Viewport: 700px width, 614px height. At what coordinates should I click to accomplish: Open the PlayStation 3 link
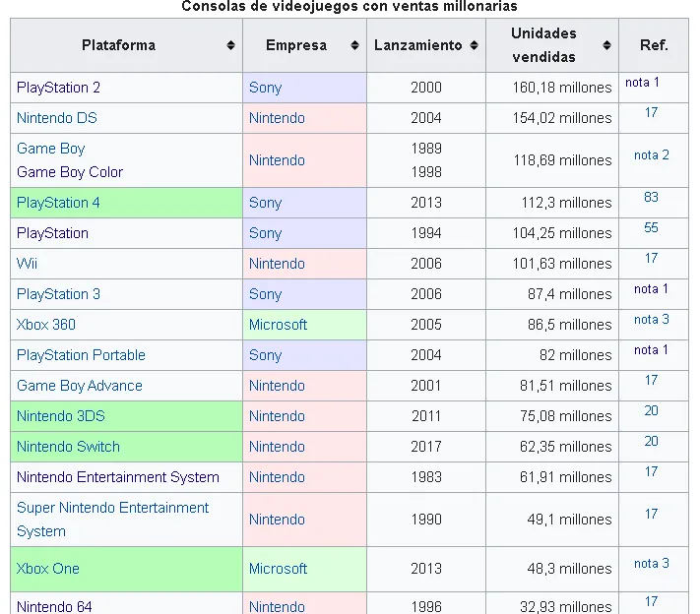[58, 294]
